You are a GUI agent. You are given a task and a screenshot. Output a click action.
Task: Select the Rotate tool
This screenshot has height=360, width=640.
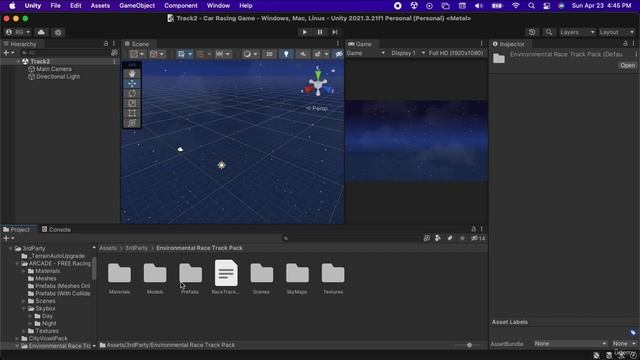click(x=132, y=93)
